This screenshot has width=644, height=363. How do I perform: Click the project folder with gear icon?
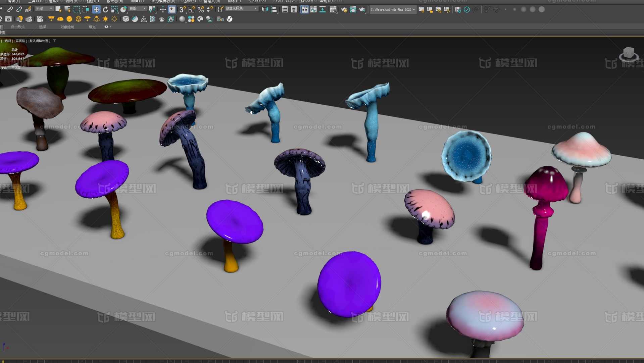click(x=421, y=9)
